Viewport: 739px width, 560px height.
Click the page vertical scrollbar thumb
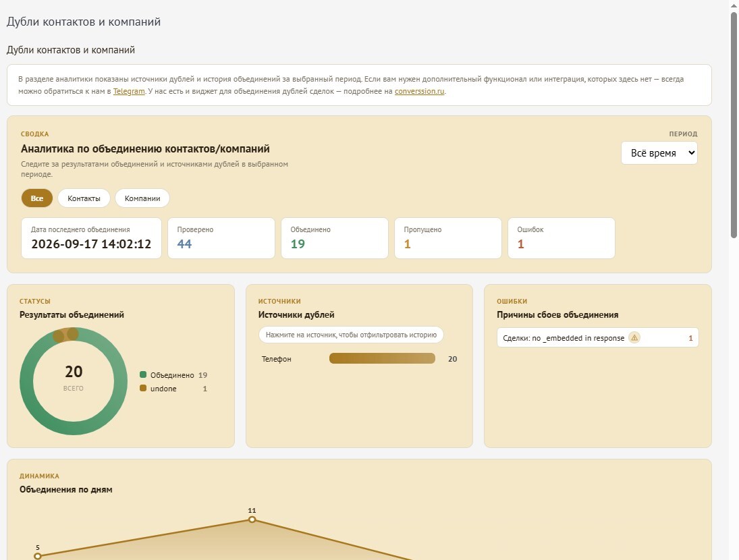tap(734, 125)
